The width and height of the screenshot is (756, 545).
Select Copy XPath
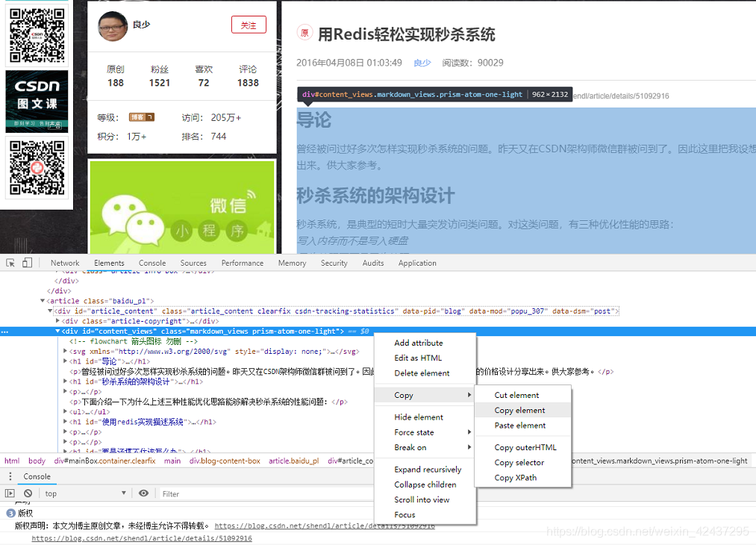pyautogui.click(x=522, y=478)
